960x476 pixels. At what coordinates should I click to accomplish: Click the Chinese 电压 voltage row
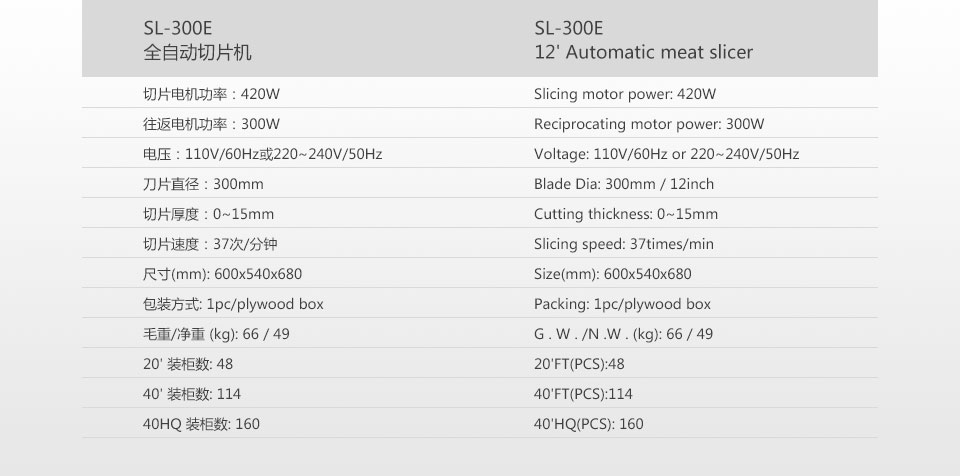(263, 154)
